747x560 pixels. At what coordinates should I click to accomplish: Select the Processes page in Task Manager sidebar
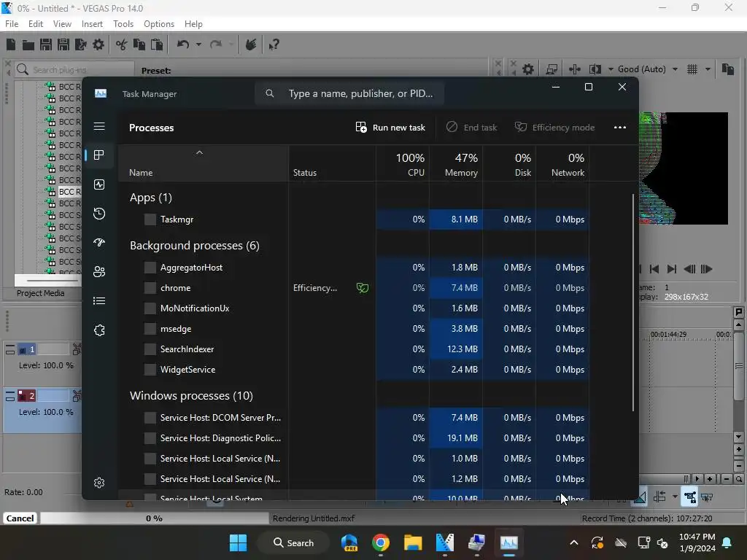99,155
